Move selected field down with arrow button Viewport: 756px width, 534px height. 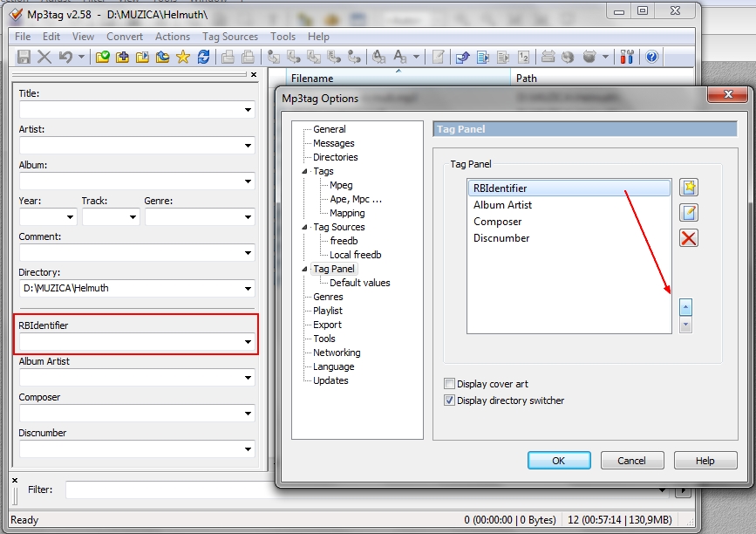(x=685, y=325)
